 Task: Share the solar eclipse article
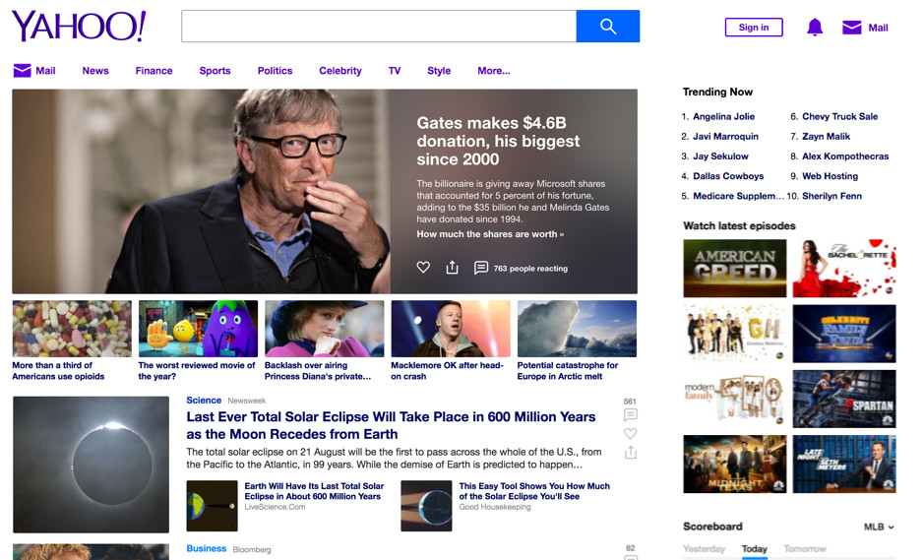(631, 453)
